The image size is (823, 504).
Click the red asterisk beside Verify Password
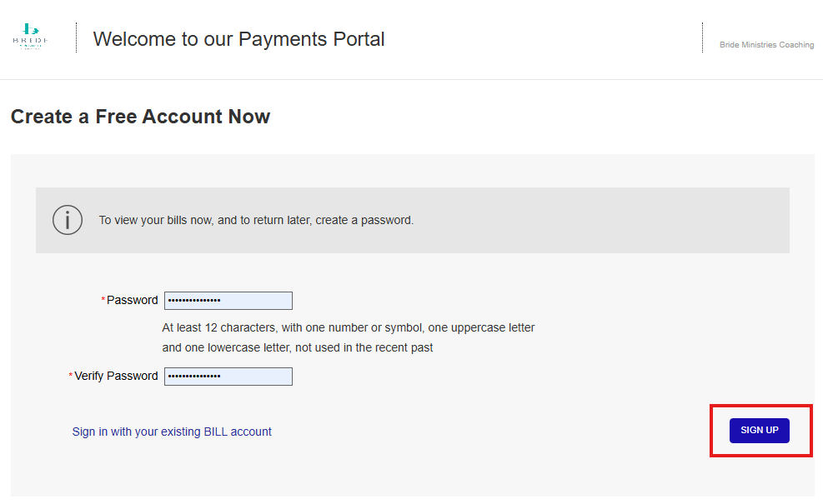click(71, 377)
